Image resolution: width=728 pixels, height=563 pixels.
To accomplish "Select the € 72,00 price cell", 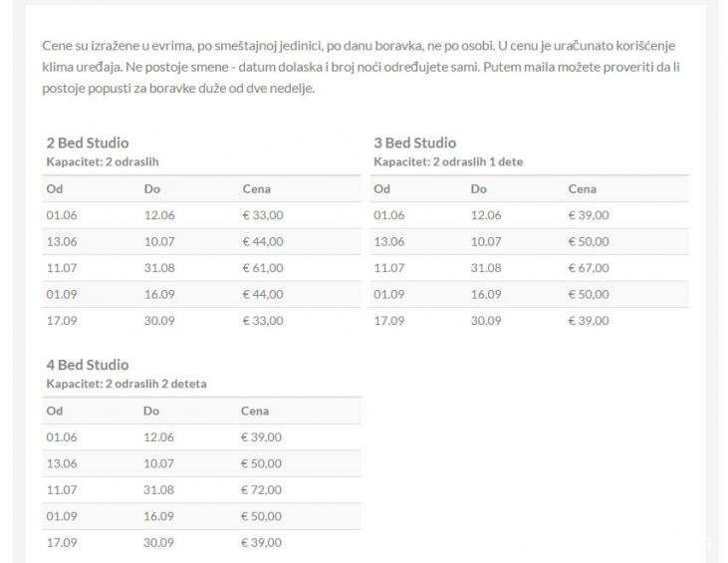I will [x=261, y=490].
